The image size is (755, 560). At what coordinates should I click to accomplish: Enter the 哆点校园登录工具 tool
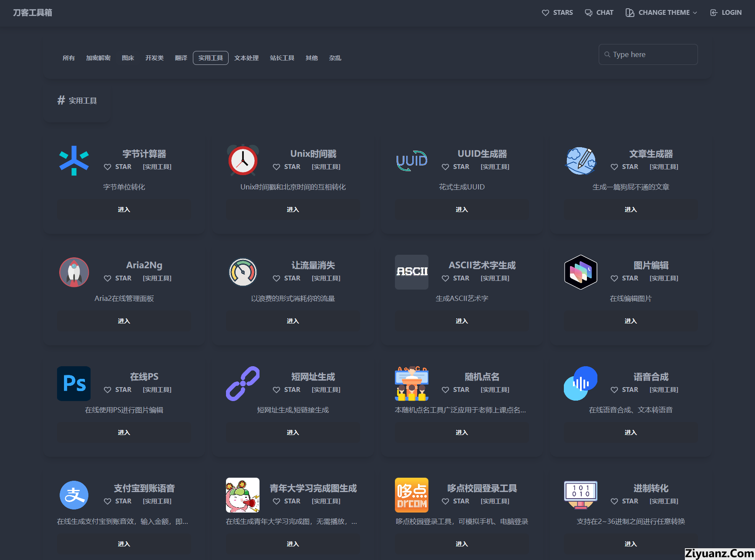[x=462, y=544]
